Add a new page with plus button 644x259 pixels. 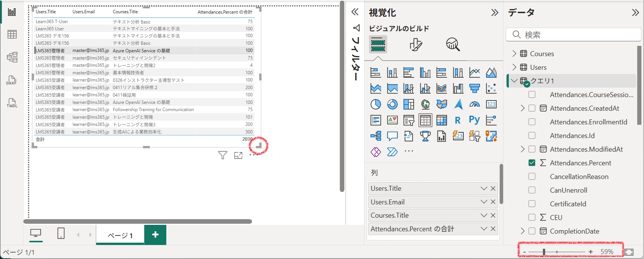[x=155, y=235]
